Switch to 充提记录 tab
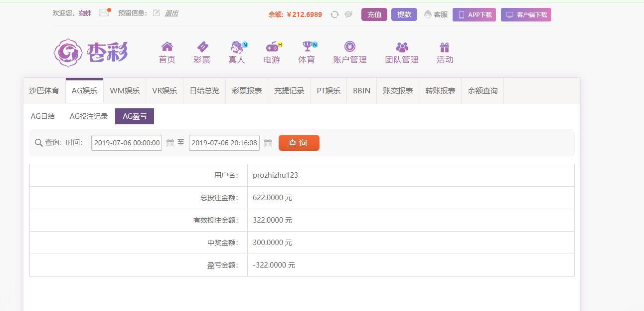The image size is (644, 311). 289,90
